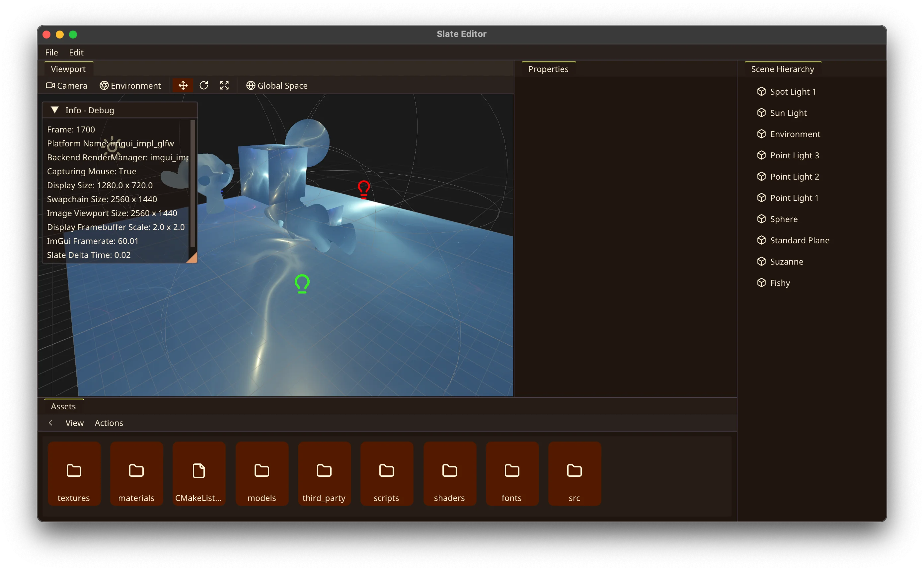
Task: Click the "Frame: 1700" debug line
Action: [71, 129]
